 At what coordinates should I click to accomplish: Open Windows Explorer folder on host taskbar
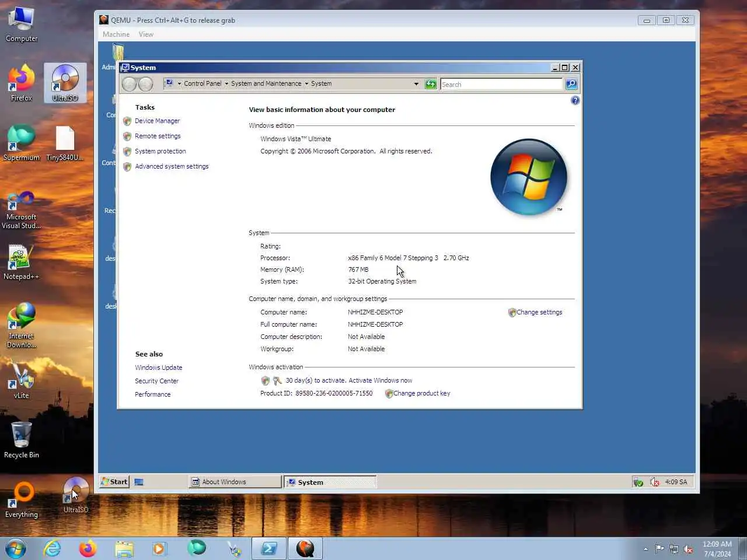(124, 548)
